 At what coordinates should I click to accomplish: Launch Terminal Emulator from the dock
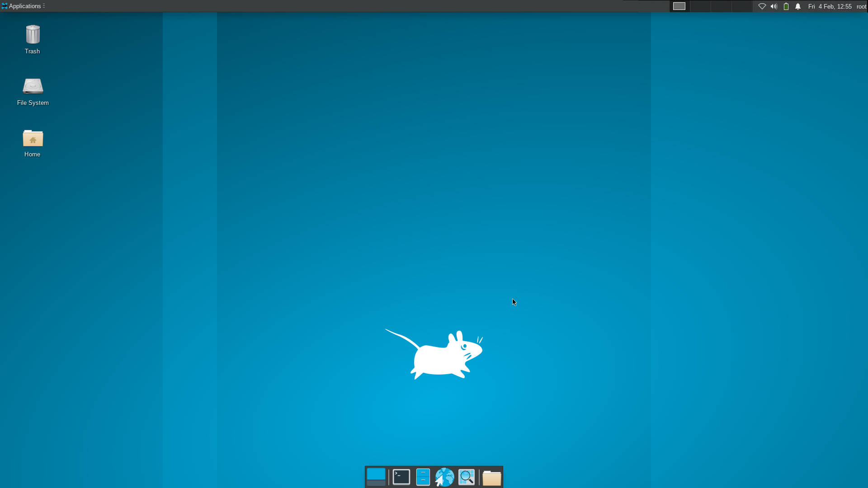pos(401,477)
